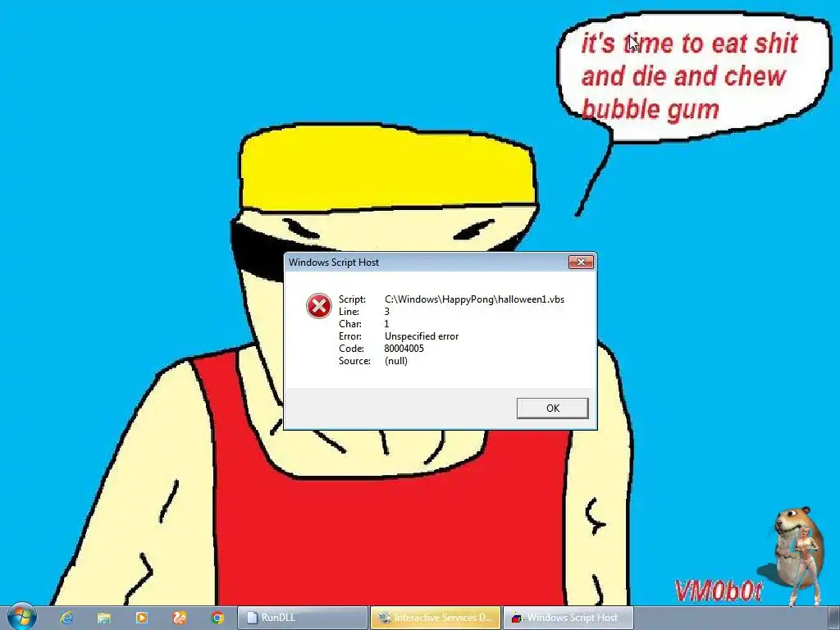The height and width of the screenshot is (630, 840).
Task: Launch Google Chrome from the taskbar
Action: (217, 618)
